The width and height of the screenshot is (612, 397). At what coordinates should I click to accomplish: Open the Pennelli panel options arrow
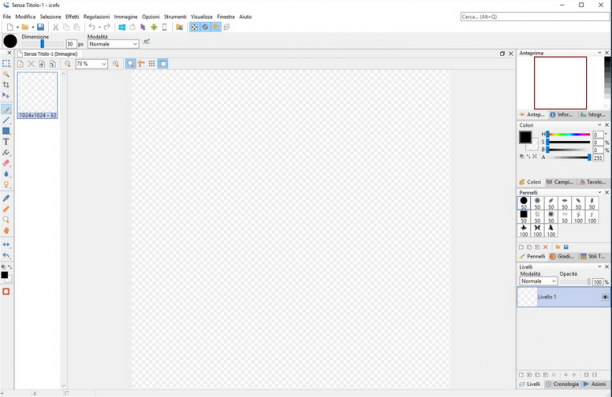point(600,192)
